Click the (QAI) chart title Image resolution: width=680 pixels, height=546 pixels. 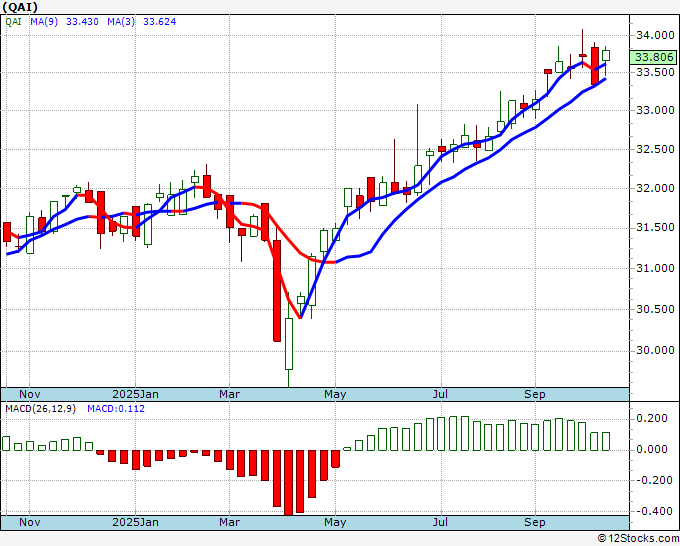pos(20,7)
